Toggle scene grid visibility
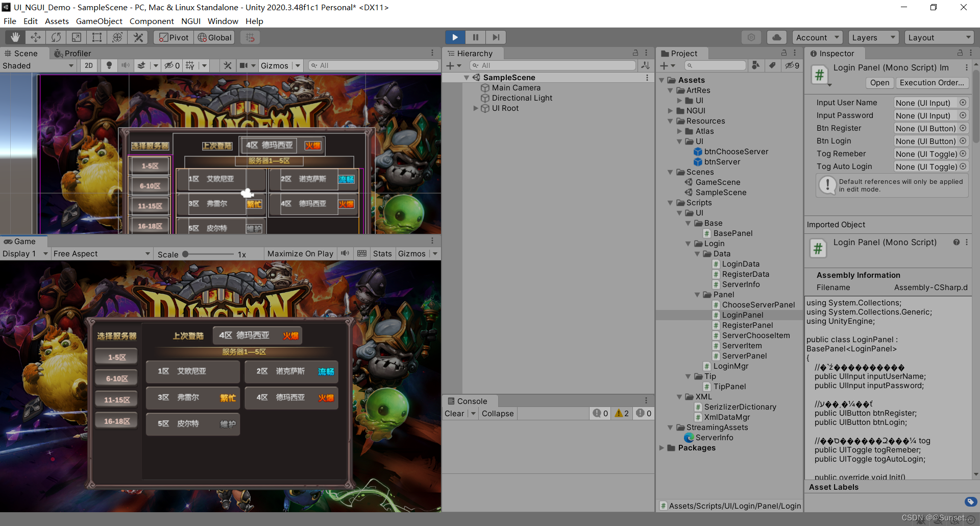Viewport: 980px width, 526px height. 190,65
